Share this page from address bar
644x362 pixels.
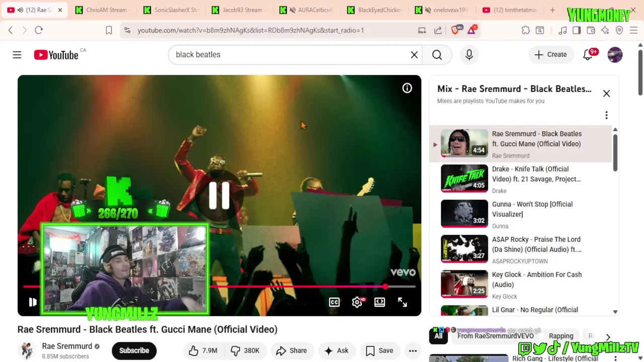438,30
